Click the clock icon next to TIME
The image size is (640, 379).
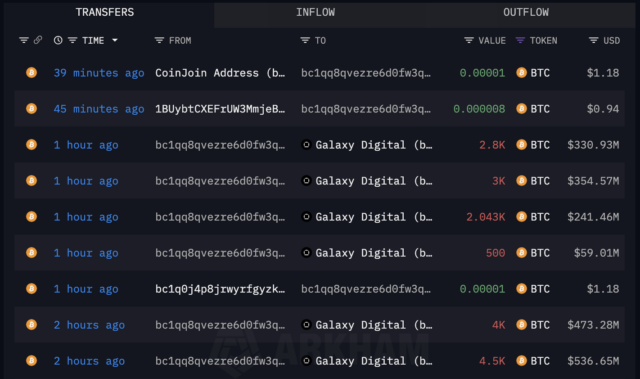pyautogui.click(x=58, y=40)
